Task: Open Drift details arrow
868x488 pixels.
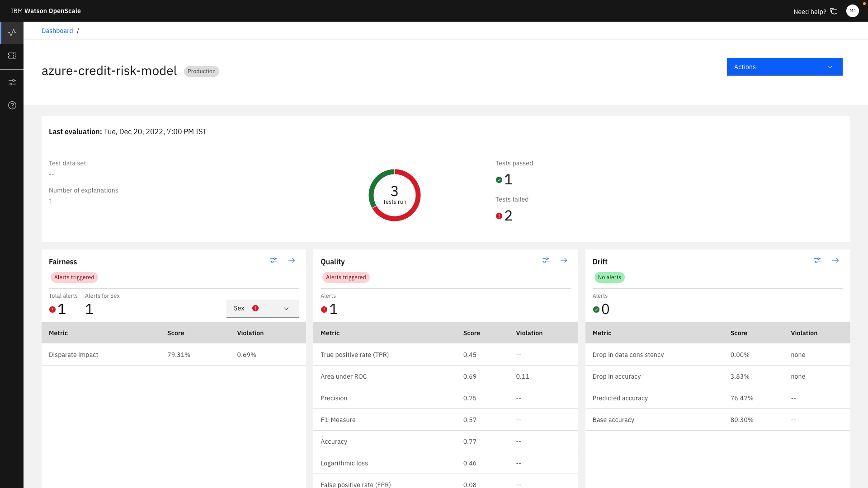Action: [835, 260]
